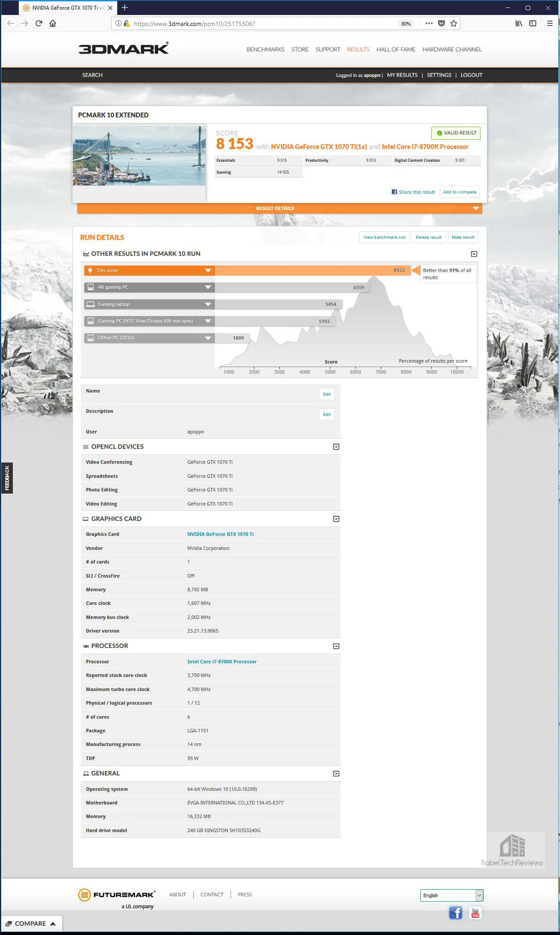Viewport: 560px width, 935px height.
Task: Open BENCHMARKS menu item
Action: 265,49
